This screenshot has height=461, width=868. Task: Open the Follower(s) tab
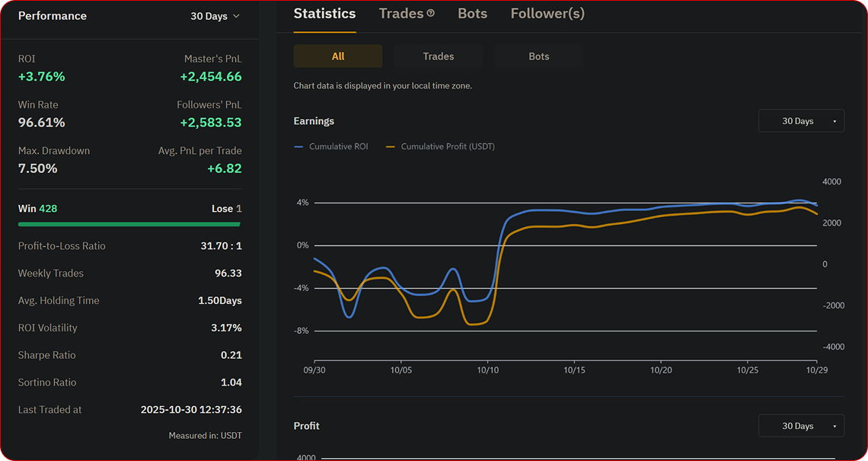click(x=547, y=14)
